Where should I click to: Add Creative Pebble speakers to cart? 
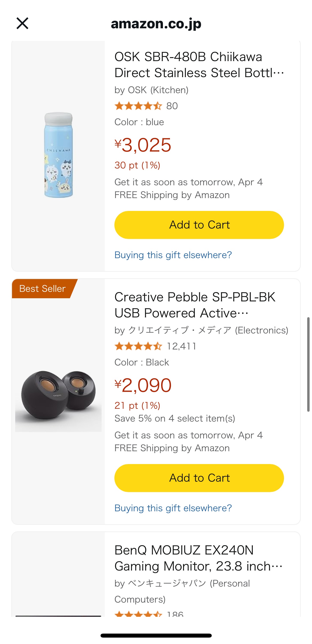click(x=199, y=478)
